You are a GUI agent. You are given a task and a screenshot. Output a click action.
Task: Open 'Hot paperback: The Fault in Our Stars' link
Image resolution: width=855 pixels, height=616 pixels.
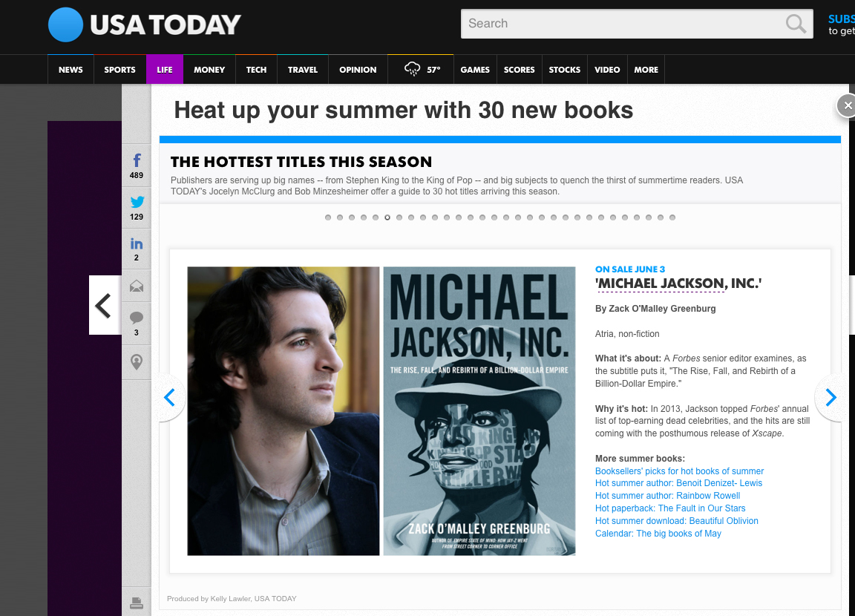[x=669, y=508]
